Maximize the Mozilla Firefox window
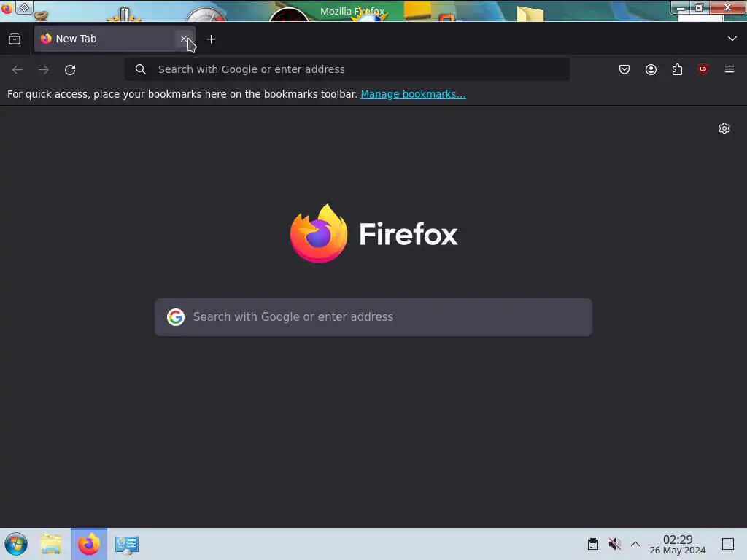Image resolution: width=747 pixels, height=560 pixels. 700,7
